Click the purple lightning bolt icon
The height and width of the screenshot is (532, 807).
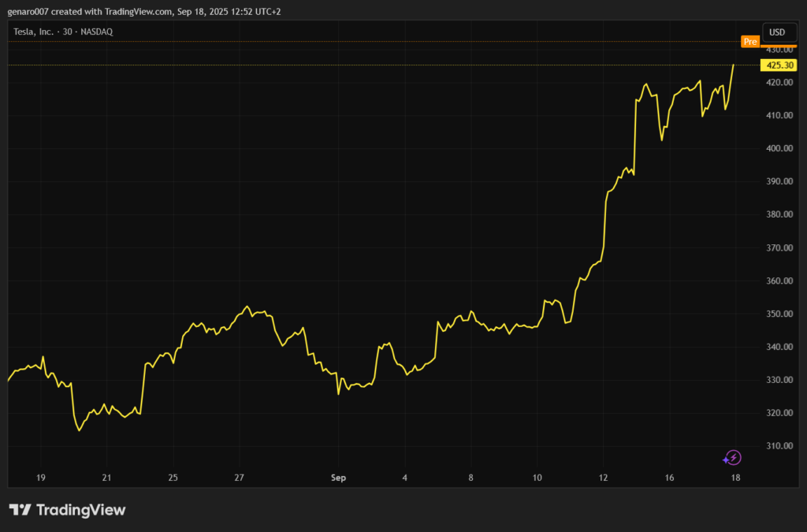point(733,458)
